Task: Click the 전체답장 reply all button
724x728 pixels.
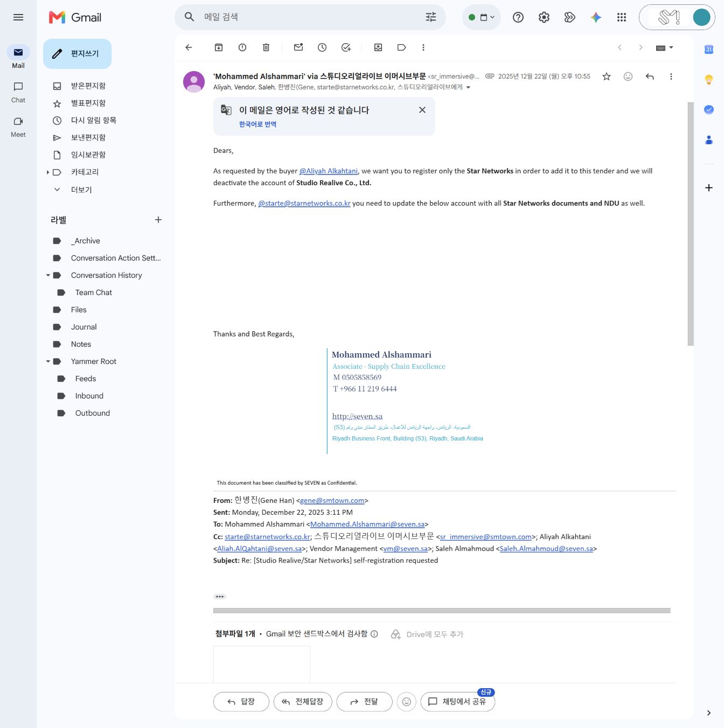Action: pyautogui.click(x=303, y=702)
